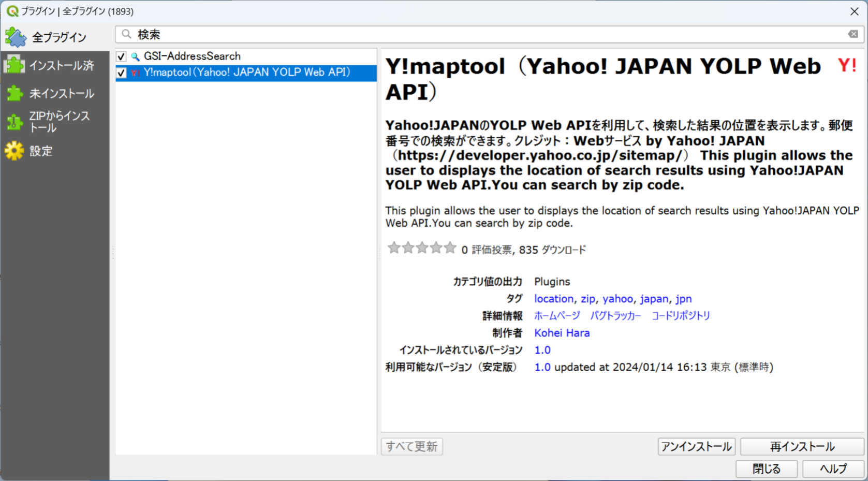868x481 pixels.
Task: Click the fifth rating star
Action: 450,248
